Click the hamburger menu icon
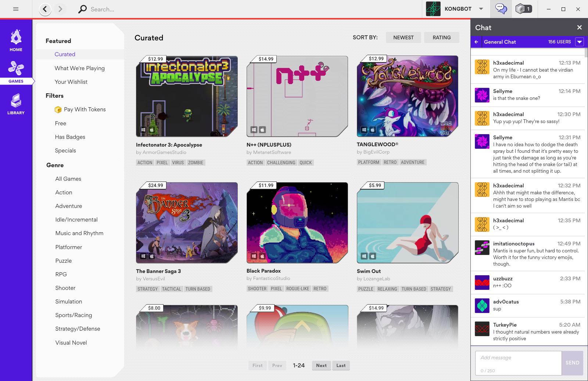Viewport: 588px width, 381px height. point(16,9)
